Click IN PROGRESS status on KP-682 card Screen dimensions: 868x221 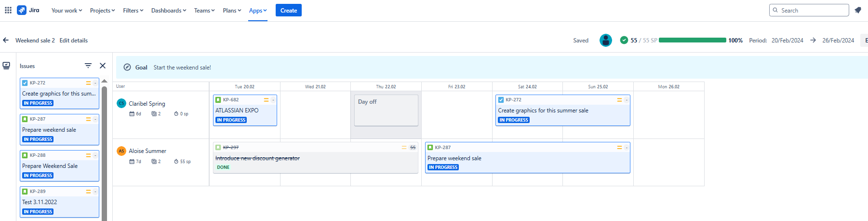coord(231,120)
